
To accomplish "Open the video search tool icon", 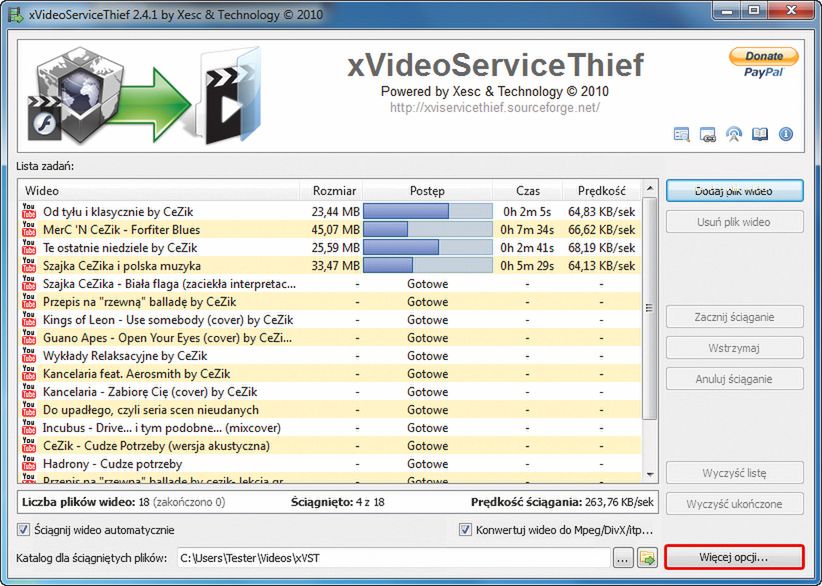I will (x=682, y=134).
